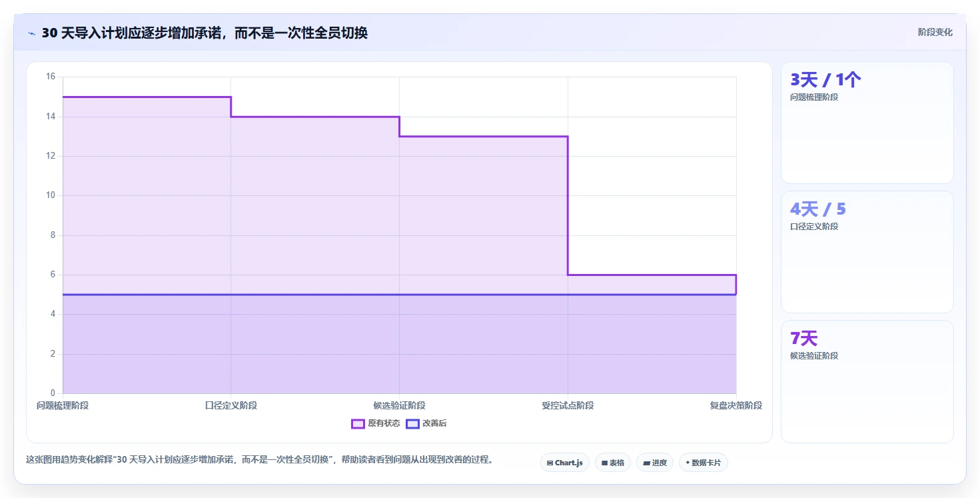Click the y-axis value 16
Screen dimensions: 980x498
coord(51,77)
